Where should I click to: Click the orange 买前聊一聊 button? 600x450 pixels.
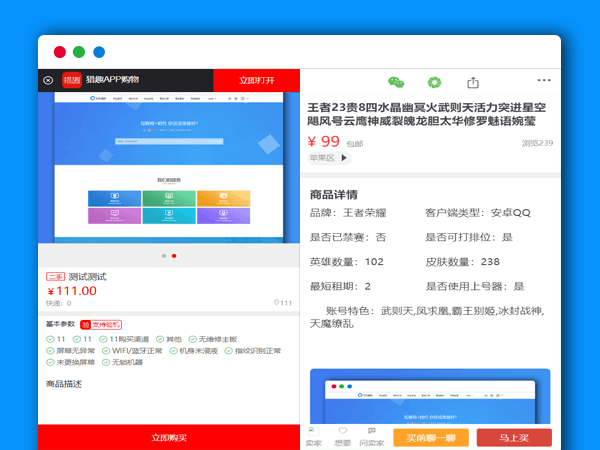click(x=430, y=437)
